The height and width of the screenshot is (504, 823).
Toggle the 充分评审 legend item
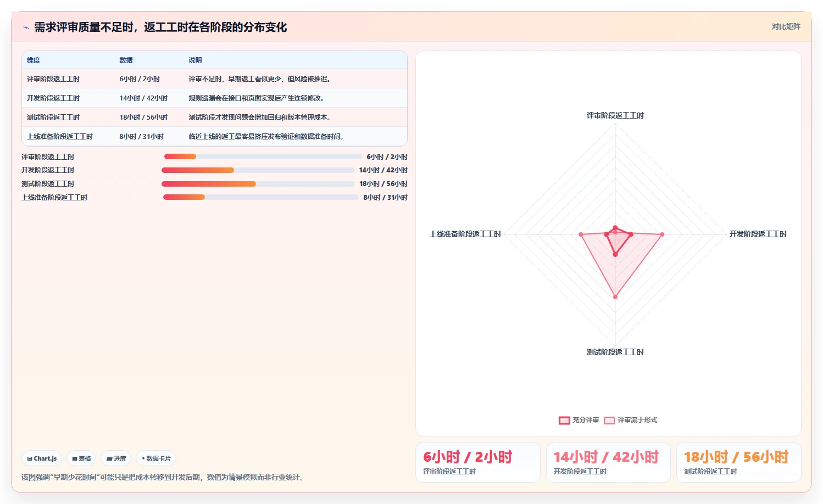click(x=579, y=420)
